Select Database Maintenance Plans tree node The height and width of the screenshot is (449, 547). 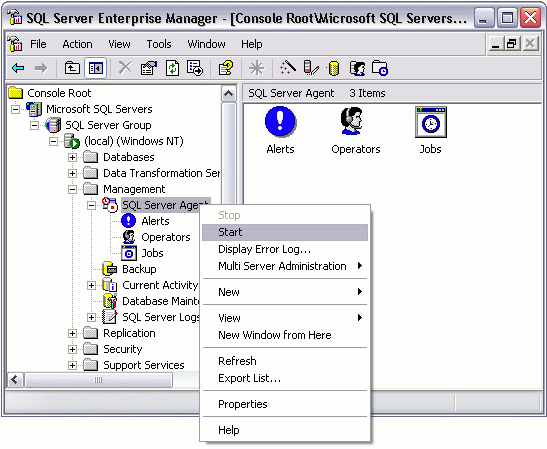(x=160, y=301)
